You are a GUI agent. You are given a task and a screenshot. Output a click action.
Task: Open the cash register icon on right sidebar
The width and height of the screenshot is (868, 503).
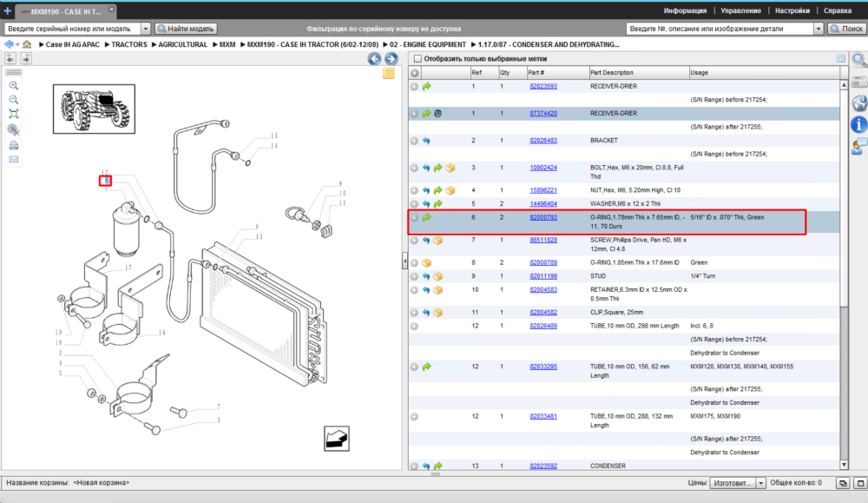pyautogui.click(x=859, y=82)
